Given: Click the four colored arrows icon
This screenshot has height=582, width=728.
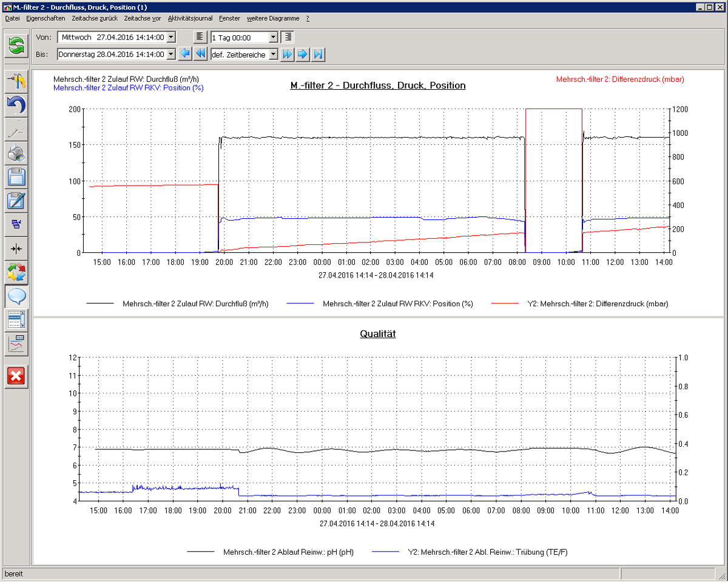Looking at the screenshot, I should pos(16,272).
